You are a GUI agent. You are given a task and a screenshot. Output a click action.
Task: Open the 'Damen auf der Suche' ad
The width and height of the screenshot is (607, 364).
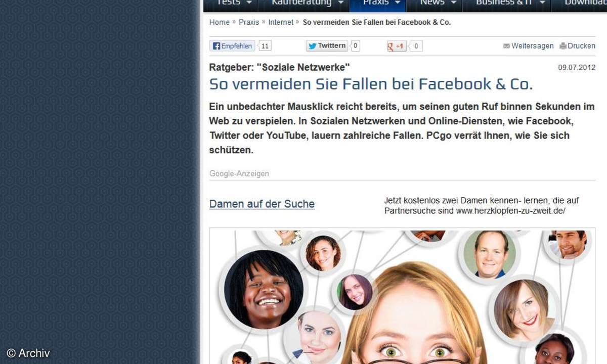[x=262, y=204]
